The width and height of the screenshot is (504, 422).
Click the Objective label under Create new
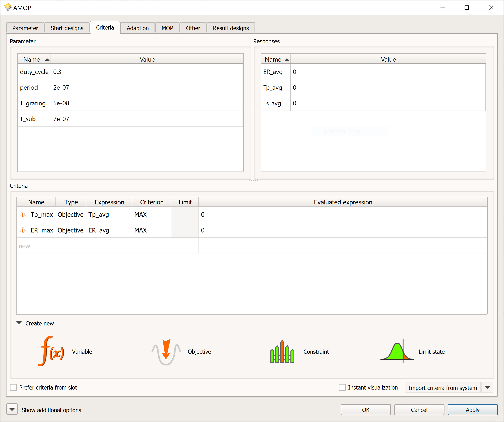199,352
